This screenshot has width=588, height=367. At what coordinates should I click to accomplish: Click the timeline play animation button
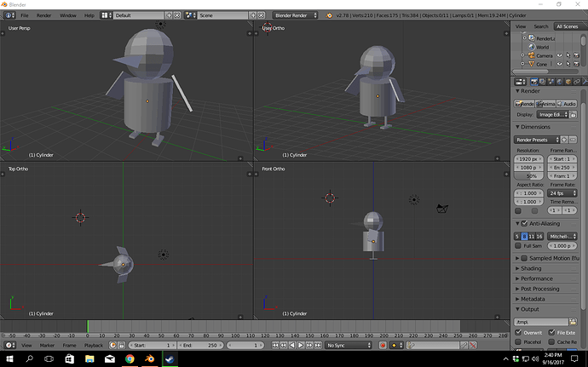point(301,345)
